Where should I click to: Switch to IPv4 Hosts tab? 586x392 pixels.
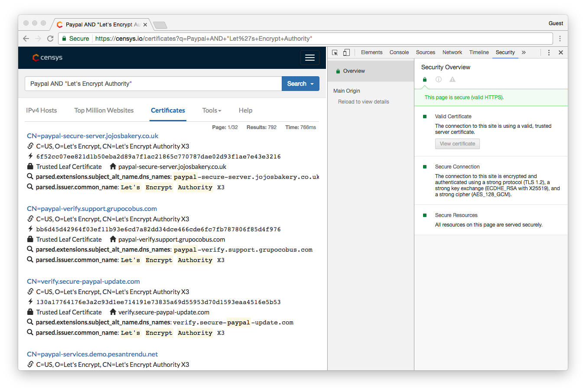(x=42, y=110)
